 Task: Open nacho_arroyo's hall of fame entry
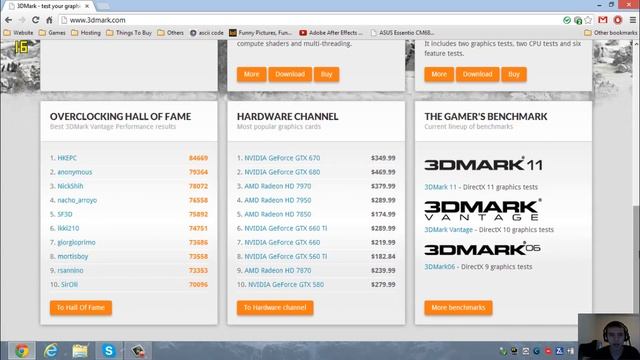click(x=77, y=200)
